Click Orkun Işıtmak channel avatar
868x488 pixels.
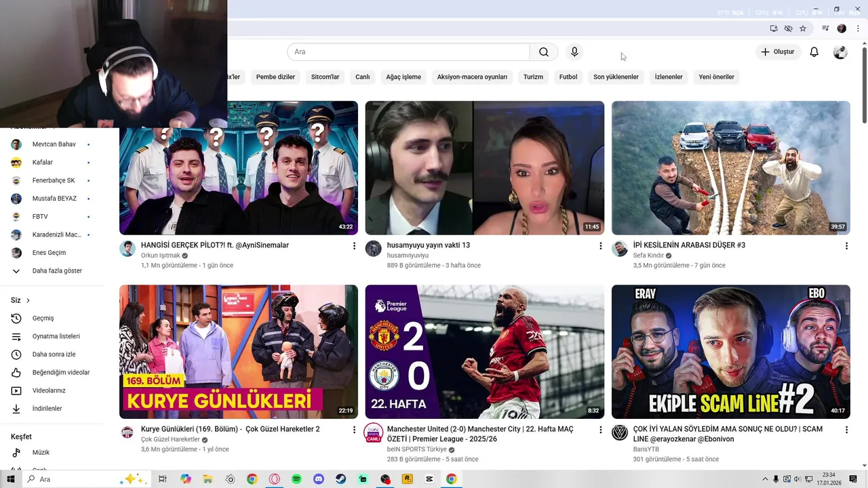(x=127, y=249)
